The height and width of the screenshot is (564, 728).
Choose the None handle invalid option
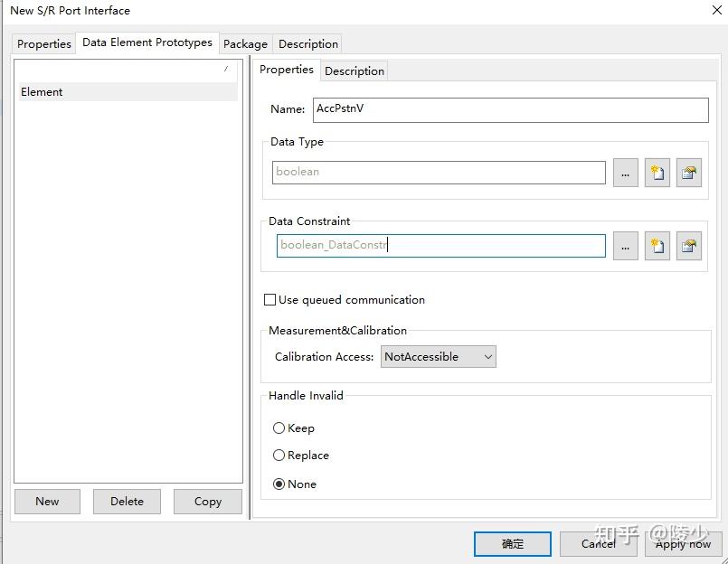tap(279, 484)
